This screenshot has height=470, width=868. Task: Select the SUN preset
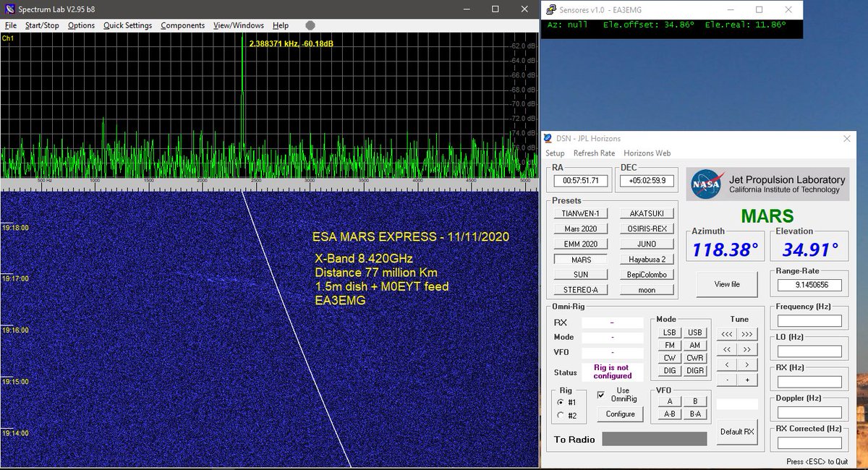coord(579,273)
